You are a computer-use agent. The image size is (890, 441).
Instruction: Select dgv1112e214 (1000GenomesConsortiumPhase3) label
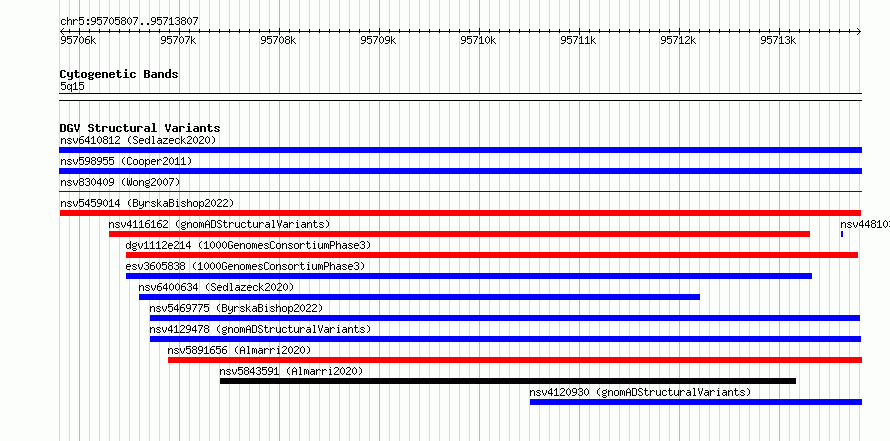pos(248,245)
